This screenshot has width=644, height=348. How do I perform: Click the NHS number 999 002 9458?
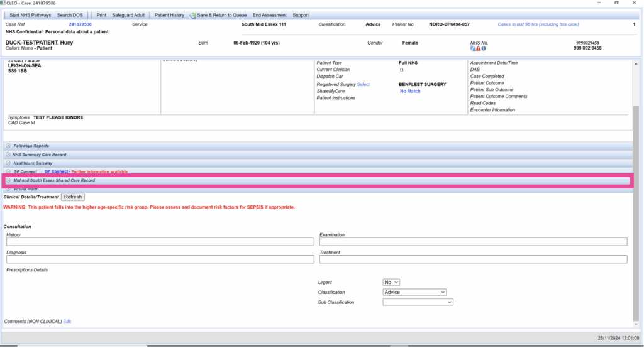tap(587, 48)
